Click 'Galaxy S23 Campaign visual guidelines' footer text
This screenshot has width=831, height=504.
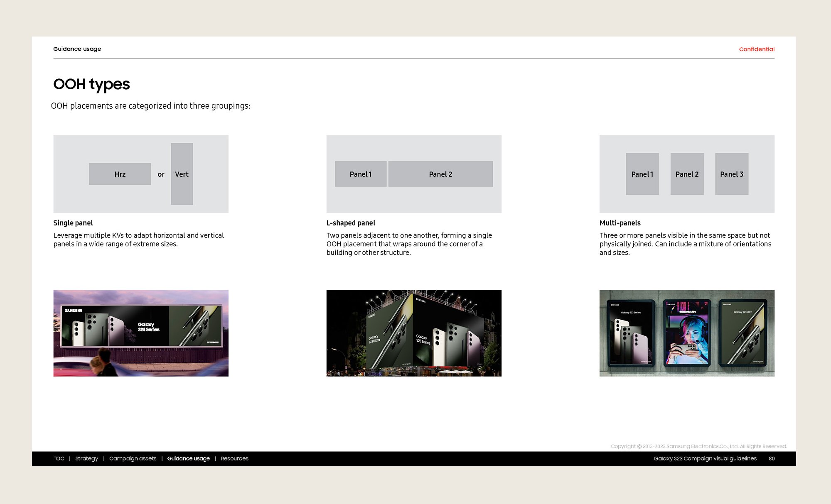[705, 458]
